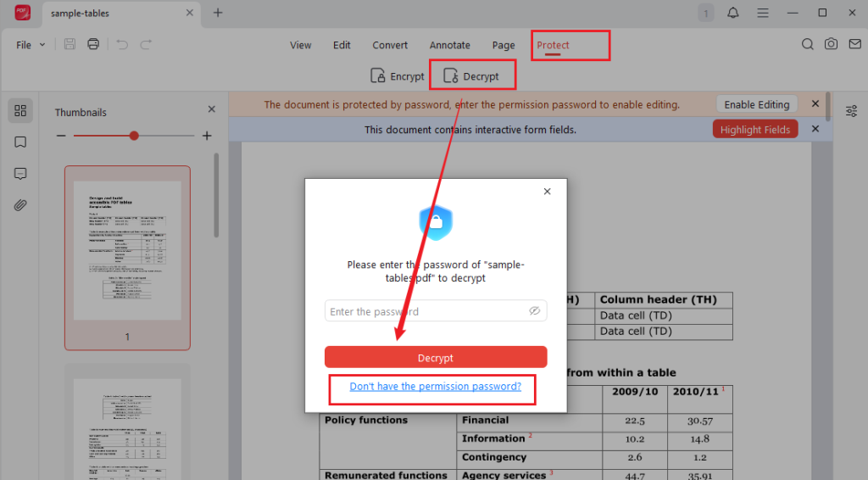Open a new tab with plus button
Viewport: 868px width, 480px height.
click(x=218, y=13)
